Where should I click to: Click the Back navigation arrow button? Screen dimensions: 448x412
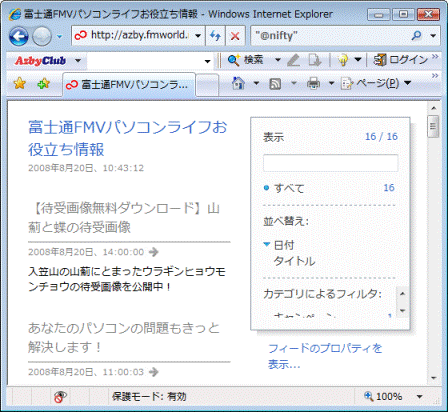(18, 36)
